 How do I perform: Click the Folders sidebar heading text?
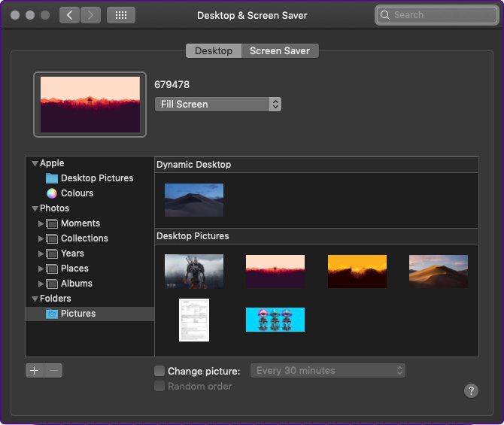(55, 299)
